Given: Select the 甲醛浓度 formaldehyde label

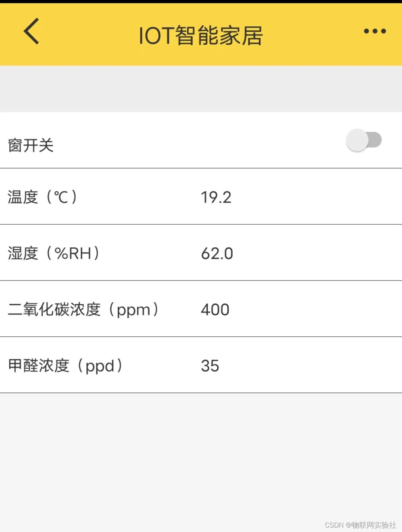Looking at the screenshot, I should coord(39,366).
